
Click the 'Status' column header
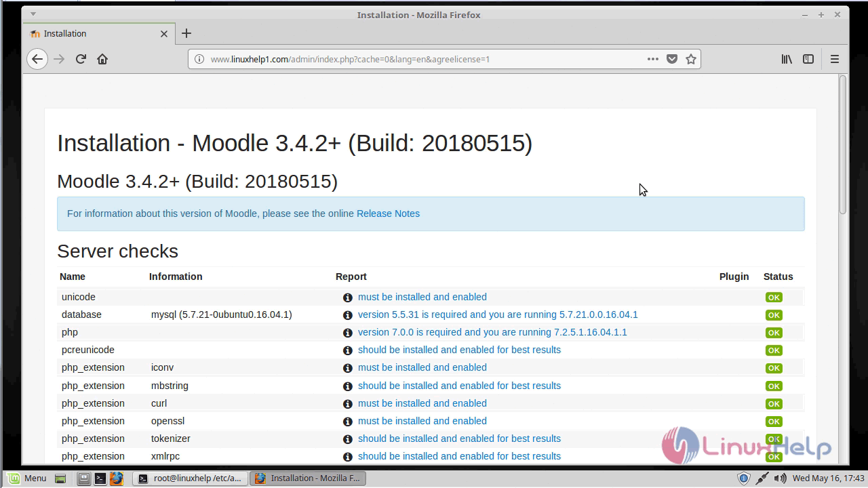(x=778, y=277)
